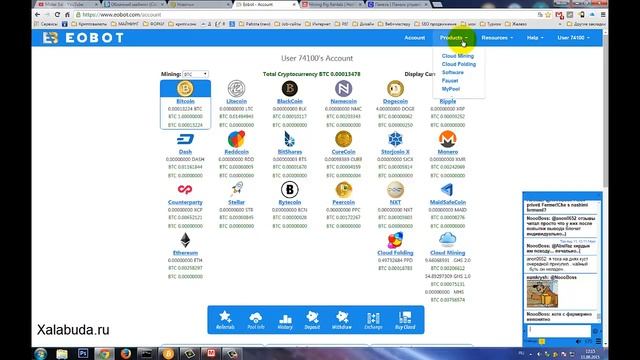
Task: Click the MaidSafeCoin logo icon
Action: [447, 190]
